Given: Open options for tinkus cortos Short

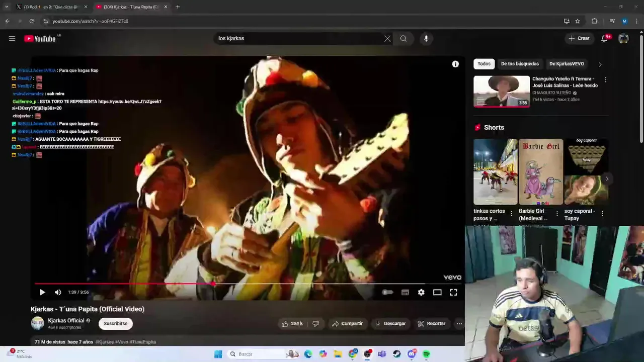Looking at the screenshot, I should 512,214.
